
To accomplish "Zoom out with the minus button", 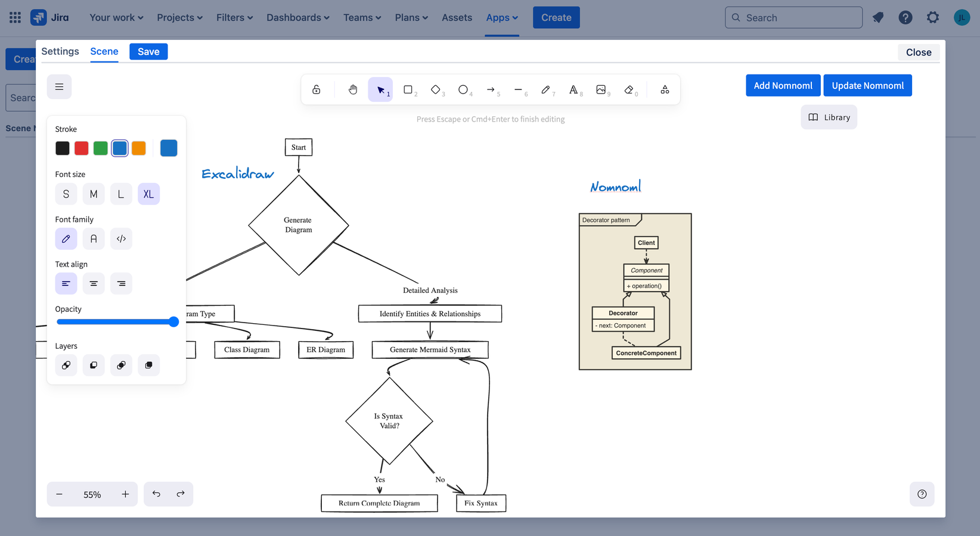I will coord(59,494).
